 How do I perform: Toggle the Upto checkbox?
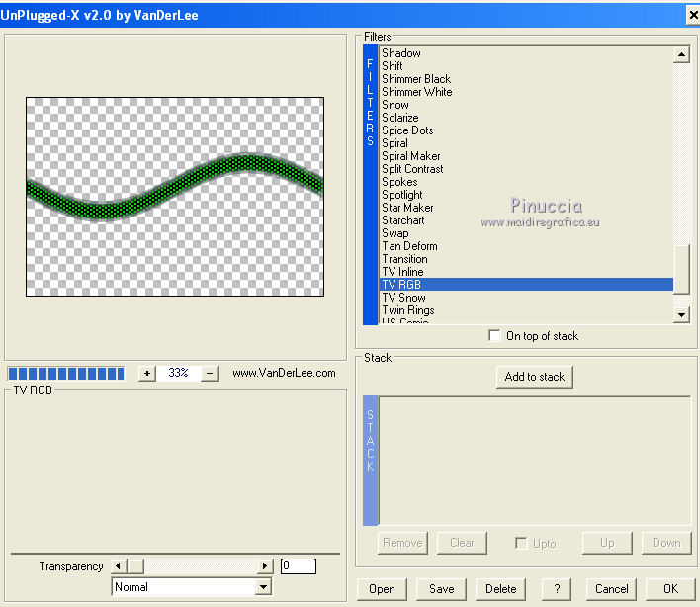[x=520, y=543]
